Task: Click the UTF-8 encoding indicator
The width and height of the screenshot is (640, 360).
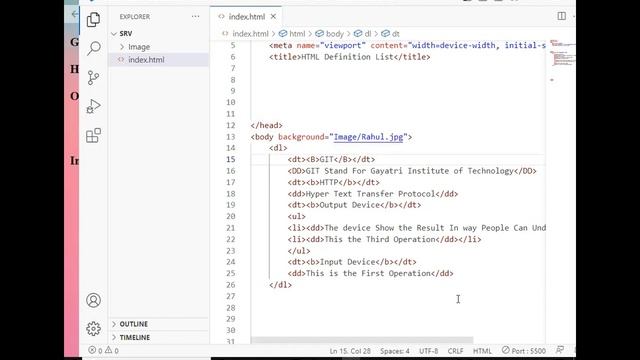Action: pos(428,351)
